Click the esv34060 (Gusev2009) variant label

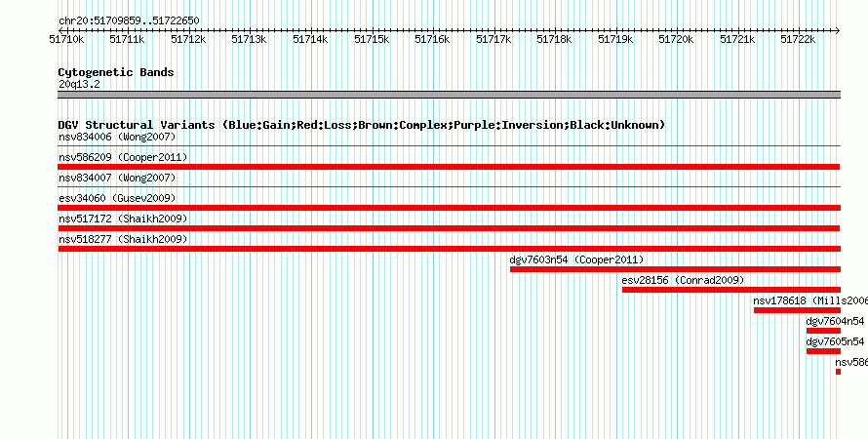click(117, 199)
